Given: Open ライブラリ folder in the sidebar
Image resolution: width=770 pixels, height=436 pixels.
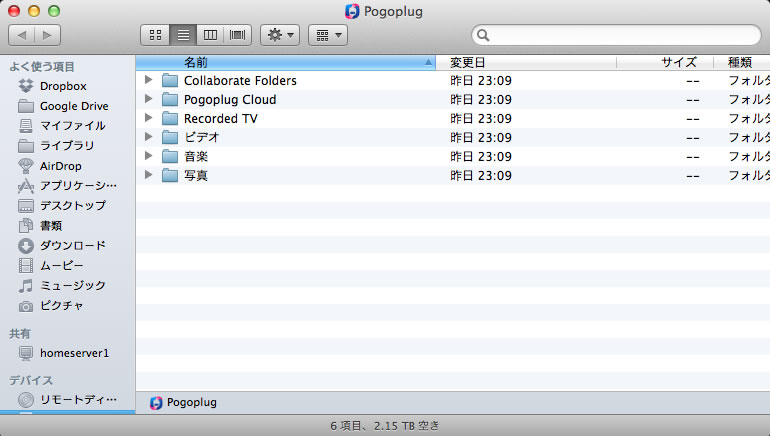Looking at the screenshot, I should (x=55, y=146).
